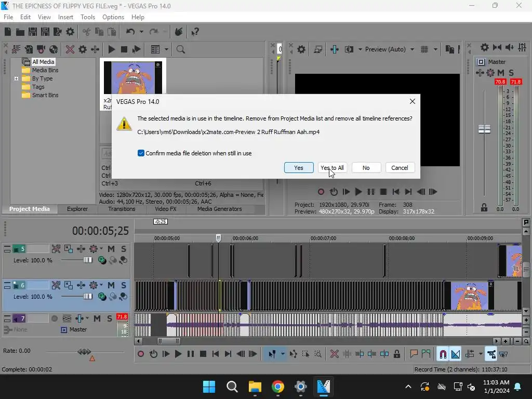Toggle Master fader lock icon
Image resolution: width=532 pixels, height=399 pixels.
tap(484, 207)
